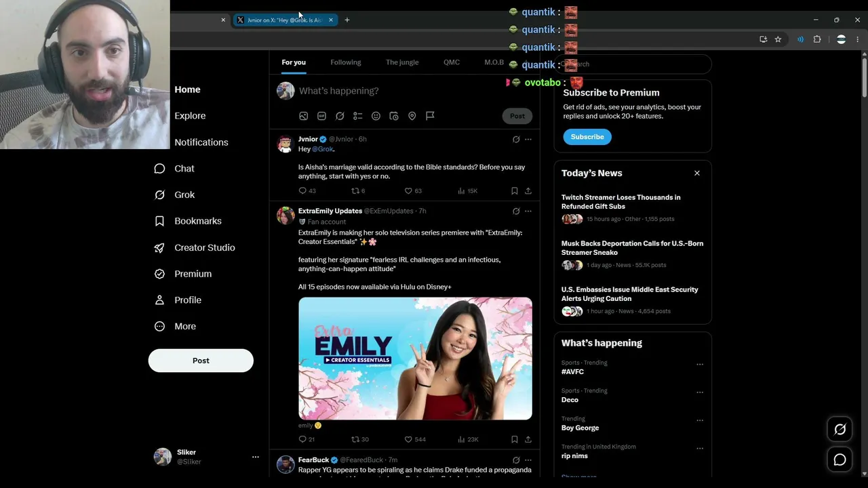Screen dimensions: 868x488
Task: Click the blue audio waves extension icon
Action: (800, 39)
